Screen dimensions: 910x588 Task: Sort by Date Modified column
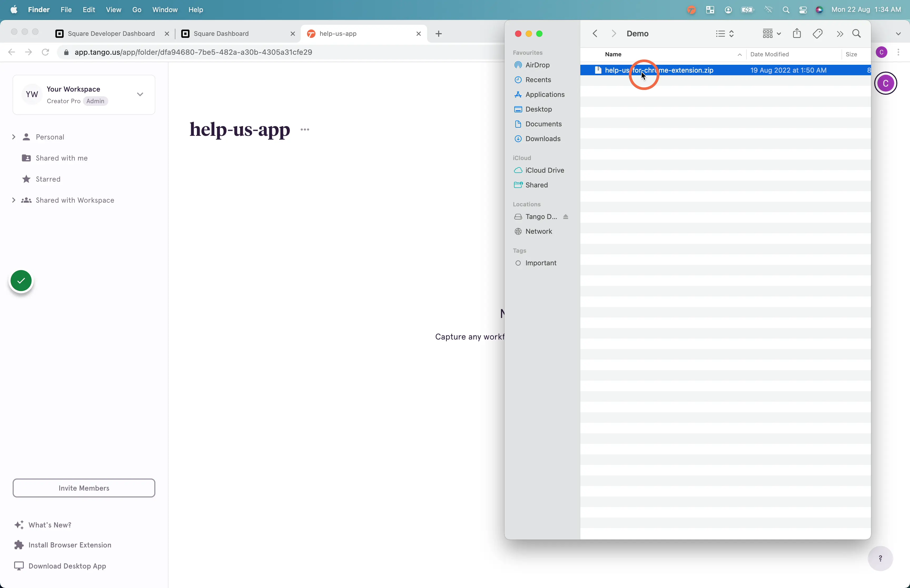[x=794, y=54]
